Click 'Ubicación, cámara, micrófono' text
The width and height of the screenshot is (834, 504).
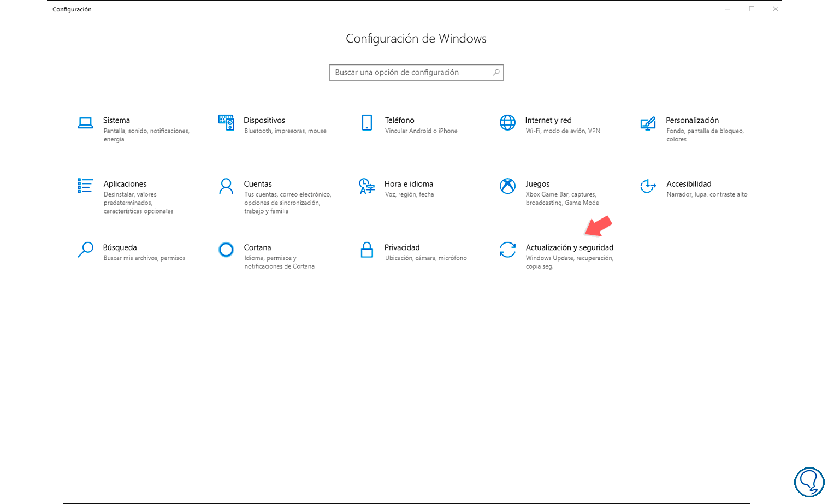pyautogui.click(x=425, y=258)
